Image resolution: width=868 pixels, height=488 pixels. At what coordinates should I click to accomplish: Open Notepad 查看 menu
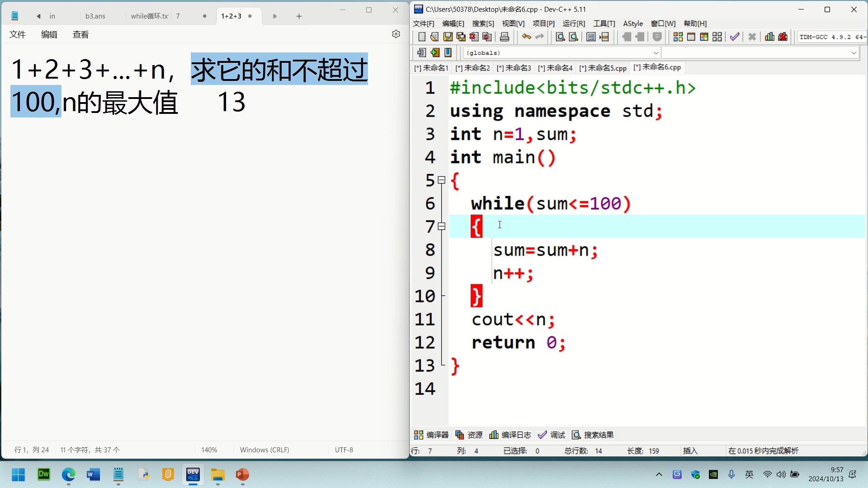coord(81,34)
